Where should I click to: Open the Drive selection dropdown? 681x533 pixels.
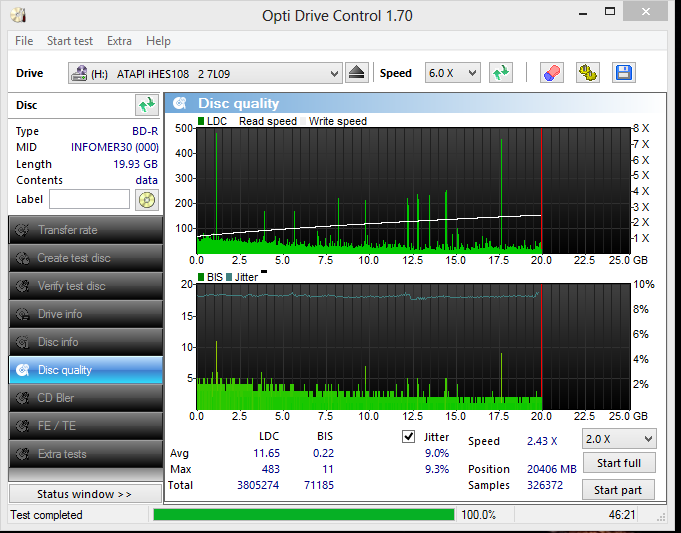tap(205, 73)
